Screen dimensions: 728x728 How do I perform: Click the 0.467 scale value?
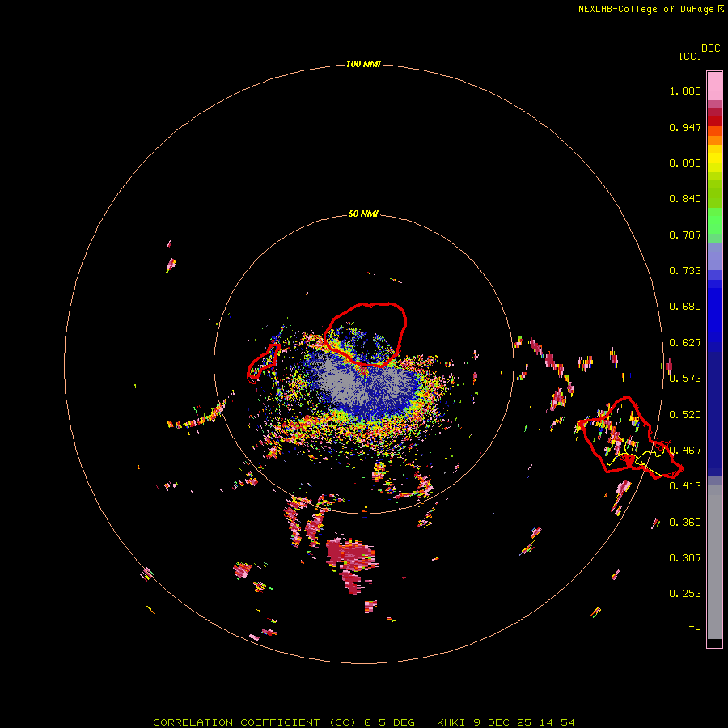[x=685, y=451]
